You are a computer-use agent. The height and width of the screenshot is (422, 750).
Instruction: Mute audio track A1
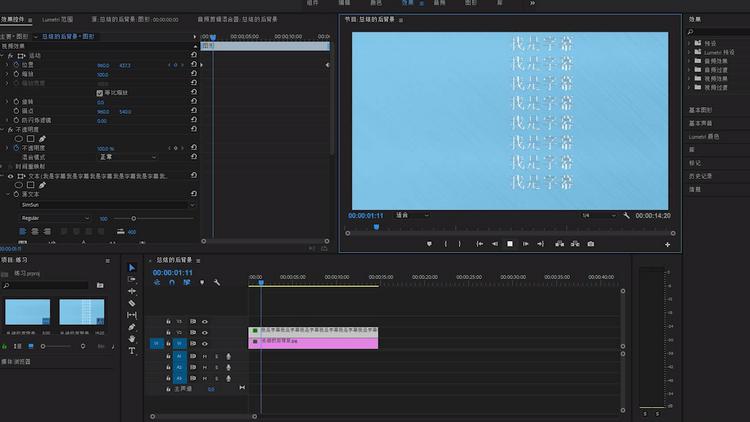tap(205, 355)
